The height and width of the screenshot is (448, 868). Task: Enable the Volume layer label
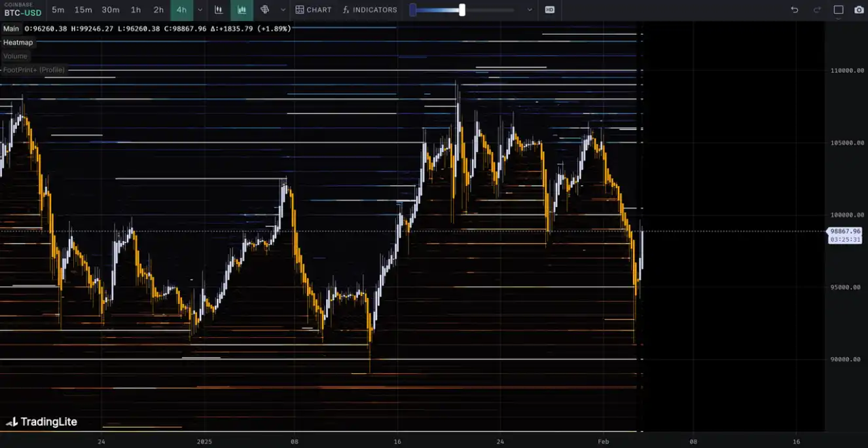[x=15, y=56]
